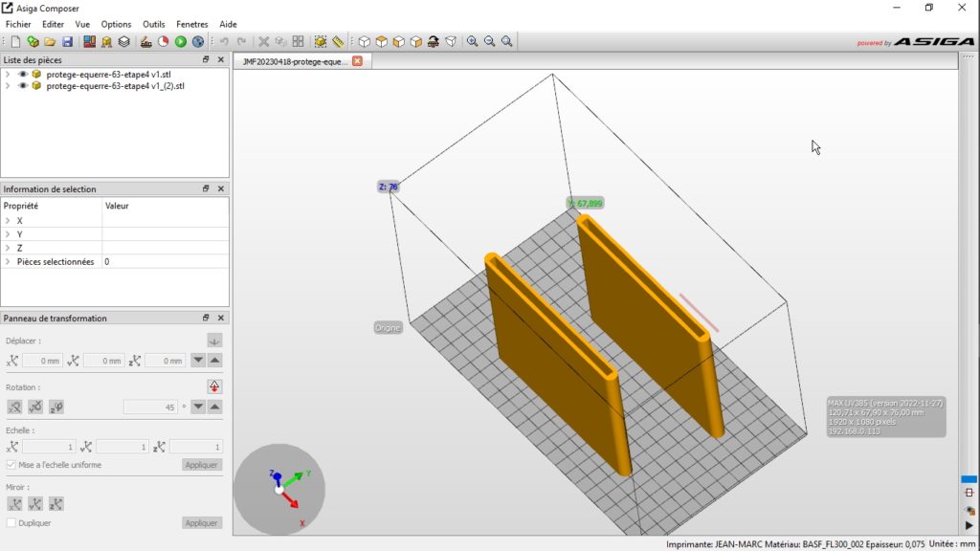
Task: Start the build with the green play icon
Action: (181, 42)
